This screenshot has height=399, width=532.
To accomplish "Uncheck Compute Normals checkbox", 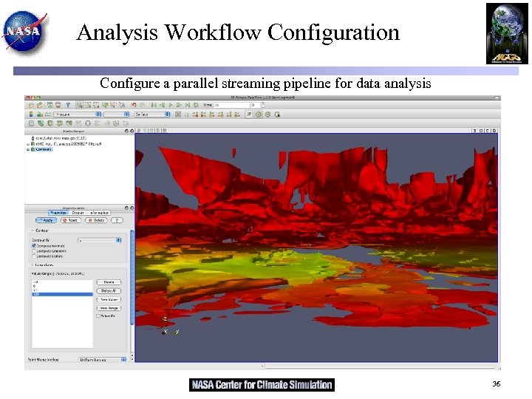I will point(34,245).
